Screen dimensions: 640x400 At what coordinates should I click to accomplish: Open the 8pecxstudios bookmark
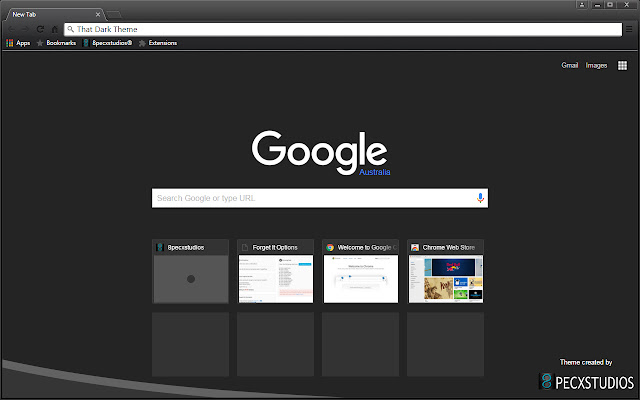coord(107,43)
